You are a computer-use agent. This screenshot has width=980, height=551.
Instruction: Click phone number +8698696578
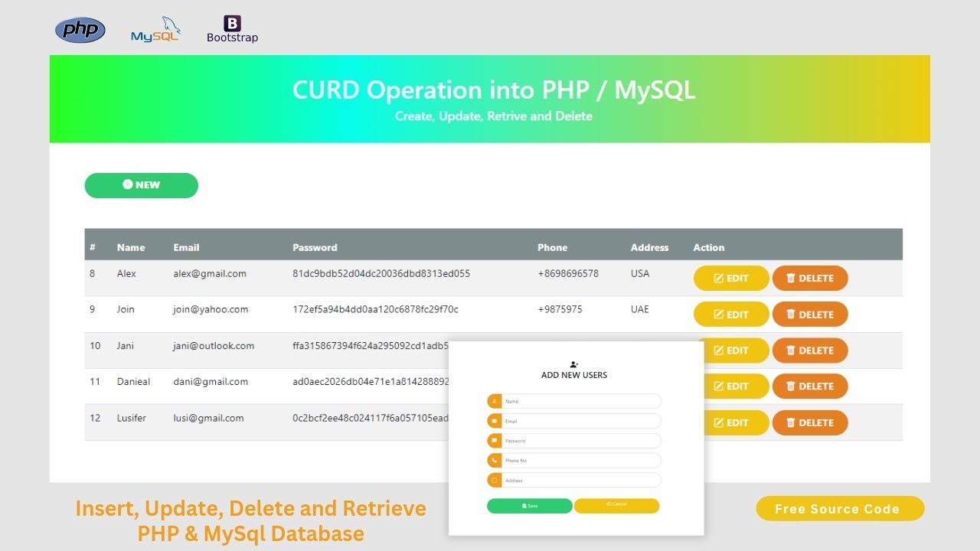(x=568, y=273)
